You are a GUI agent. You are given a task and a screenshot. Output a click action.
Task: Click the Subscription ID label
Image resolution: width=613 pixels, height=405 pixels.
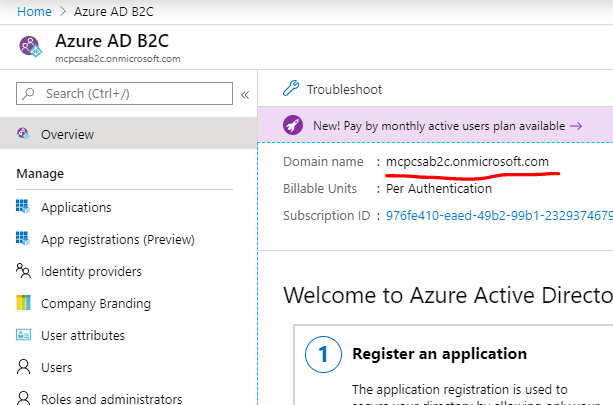(326, 215)
